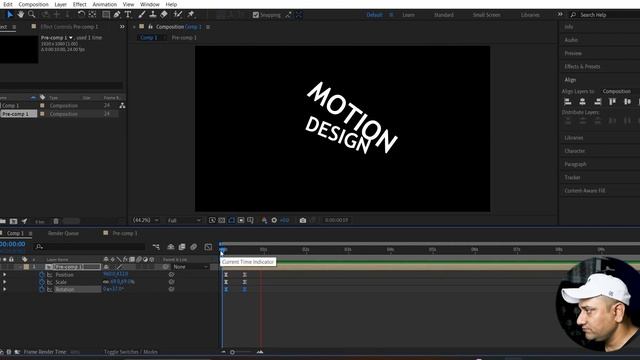Image resolution: width=640 pixels, height=360 pixels.
Task: Open the magnification ratio dropdown (44.2%)
Action: tap(146, 220)
